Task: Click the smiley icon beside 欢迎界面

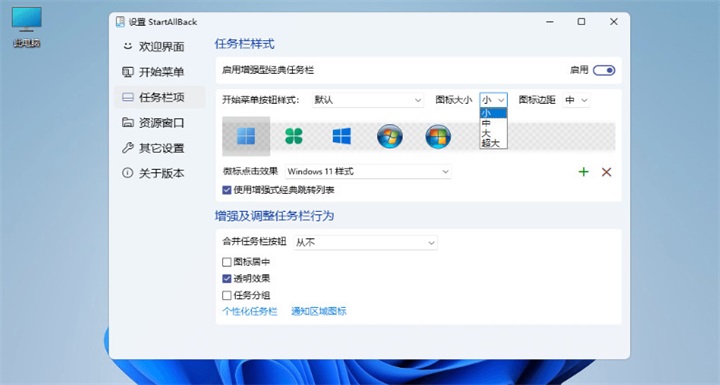Action: coord(128,46)
